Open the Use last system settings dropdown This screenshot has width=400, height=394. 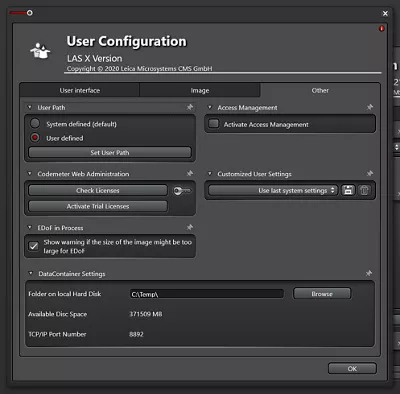pos(273,190)
